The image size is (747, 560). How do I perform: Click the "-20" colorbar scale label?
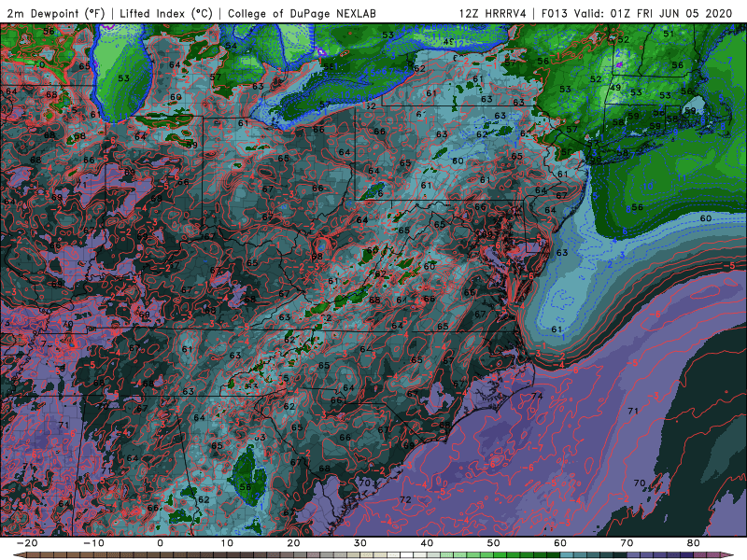pyautogui.click(x=27, y=543)
